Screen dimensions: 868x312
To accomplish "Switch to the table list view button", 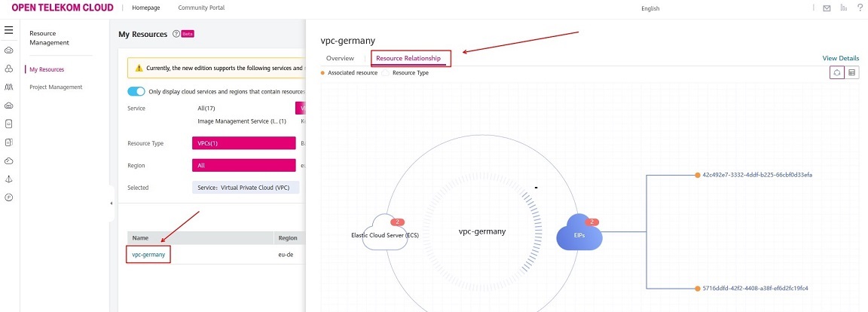I will click(852, 72).
